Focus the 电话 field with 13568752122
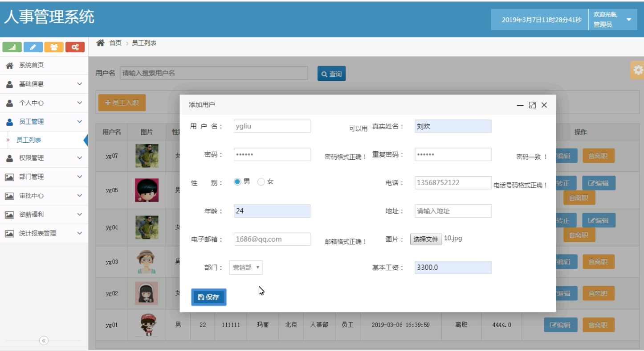Screen dimensions: 644x351 click(x=453, y=182)
